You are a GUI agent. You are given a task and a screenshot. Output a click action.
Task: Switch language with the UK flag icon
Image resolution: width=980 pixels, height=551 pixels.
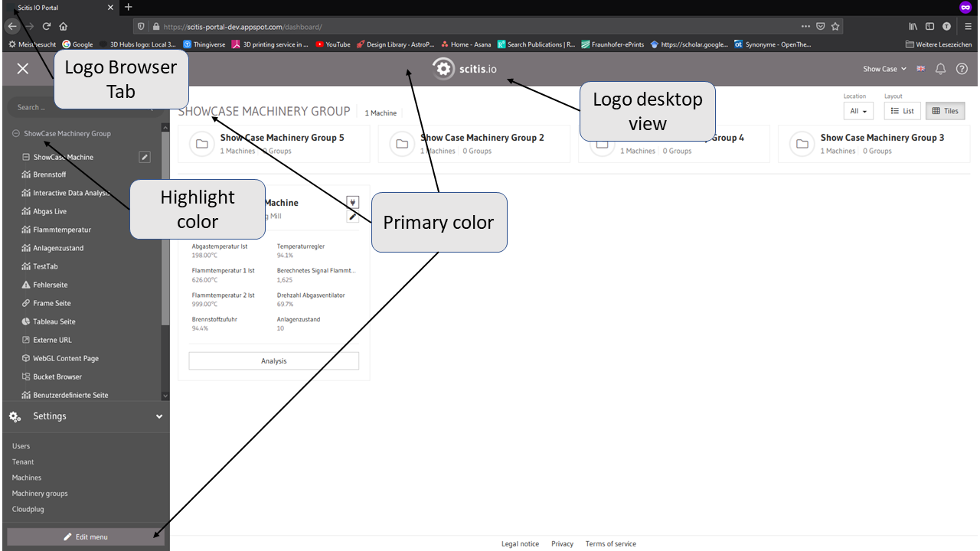(921, 69)
